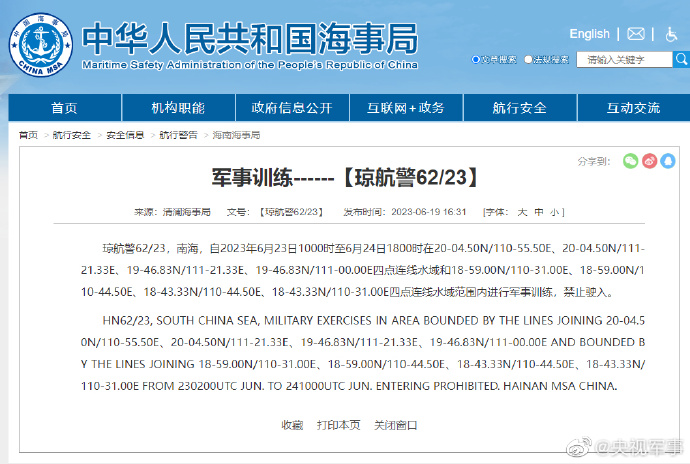
Task: Click the China MSA anchor logo
Action: (41, 45)
